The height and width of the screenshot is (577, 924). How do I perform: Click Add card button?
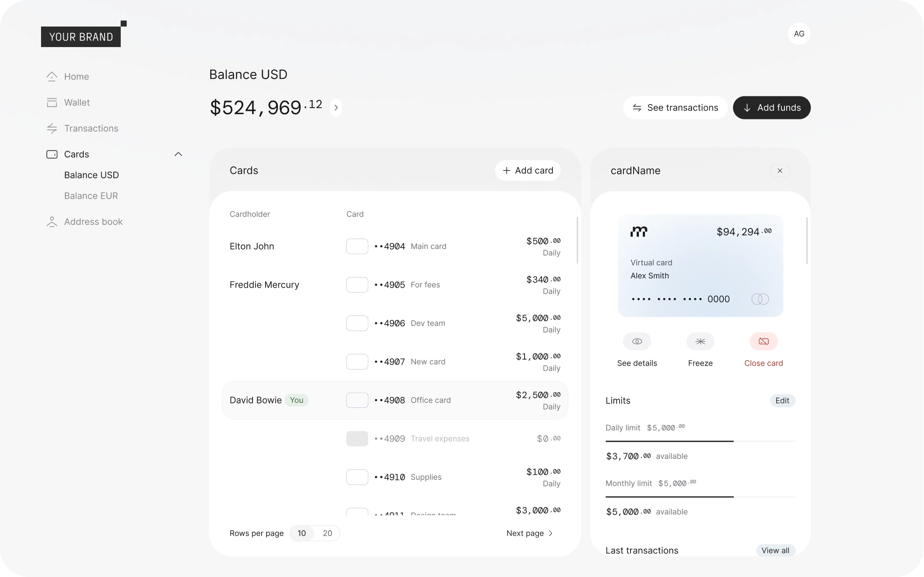click(x=527, y=170)
